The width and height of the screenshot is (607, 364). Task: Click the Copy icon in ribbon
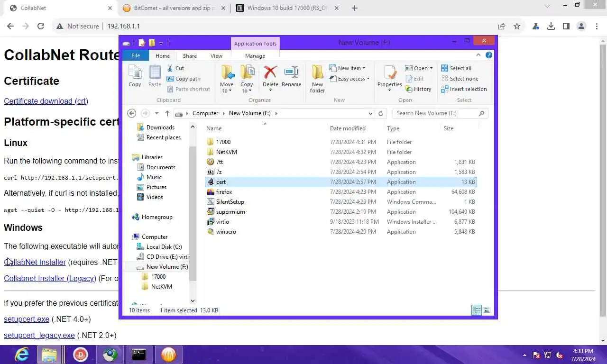click(x=135, y=76)
